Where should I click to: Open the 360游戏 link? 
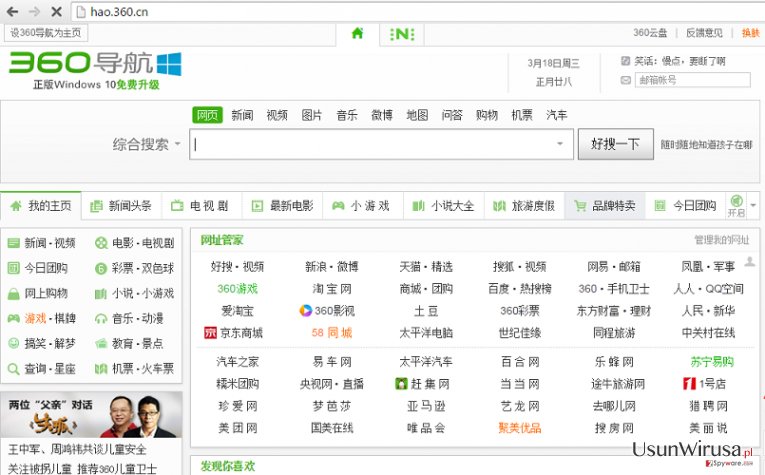[x=238, y=289]
